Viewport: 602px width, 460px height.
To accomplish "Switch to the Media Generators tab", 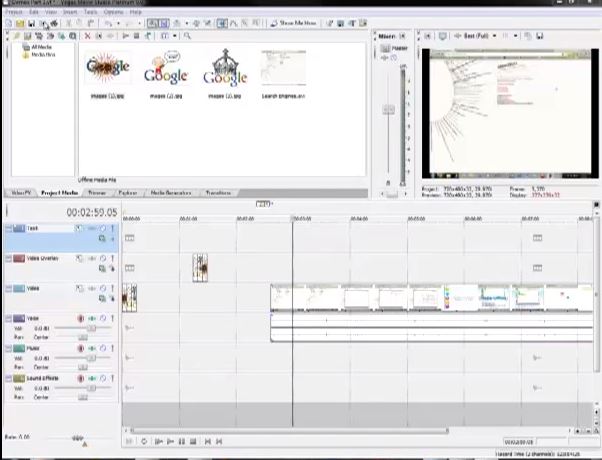I will tap(171, 193).
